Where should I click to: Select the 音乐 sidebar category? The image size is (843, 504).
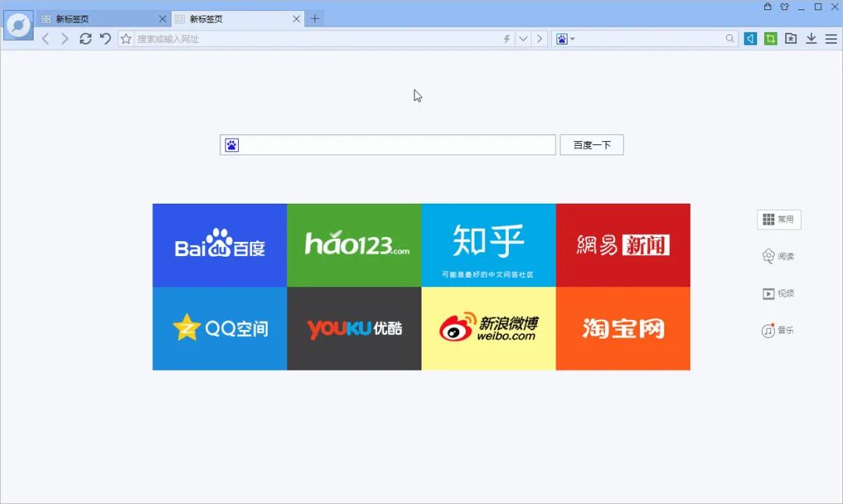coord(778,330)
